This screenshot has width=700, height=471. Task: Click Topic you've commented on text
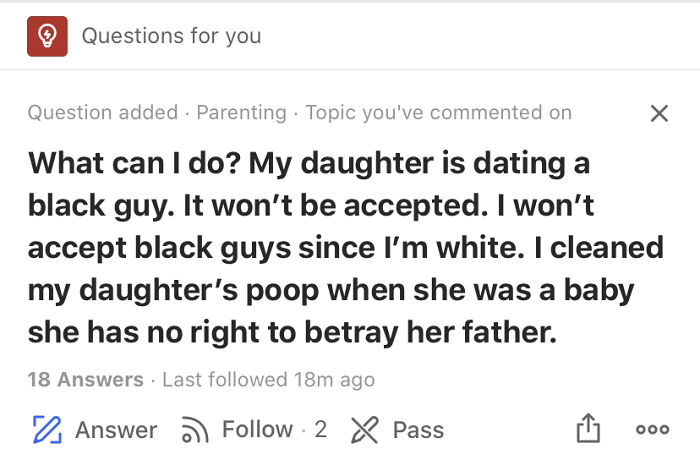point(438,113)
